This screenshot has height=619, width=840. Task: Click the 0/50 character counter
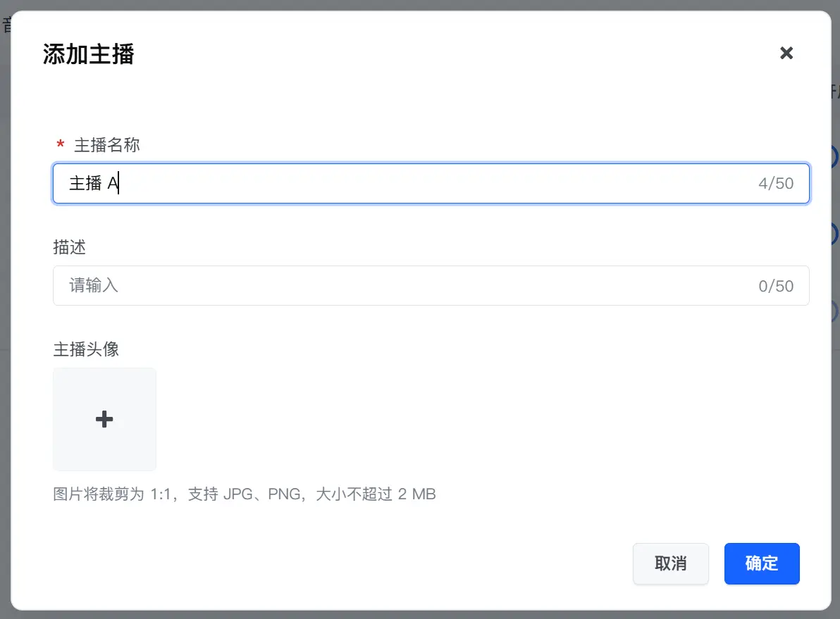[776, 286]
